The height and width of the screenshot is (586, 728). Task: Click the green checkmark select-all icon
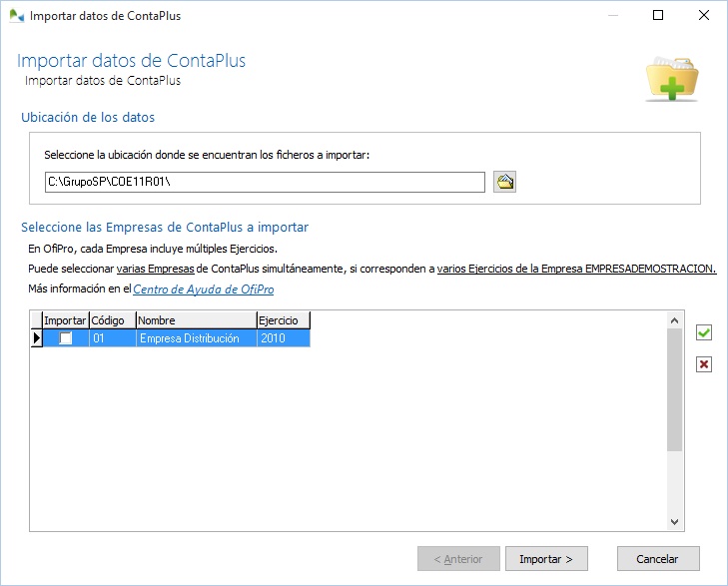[x=704, y=332]
